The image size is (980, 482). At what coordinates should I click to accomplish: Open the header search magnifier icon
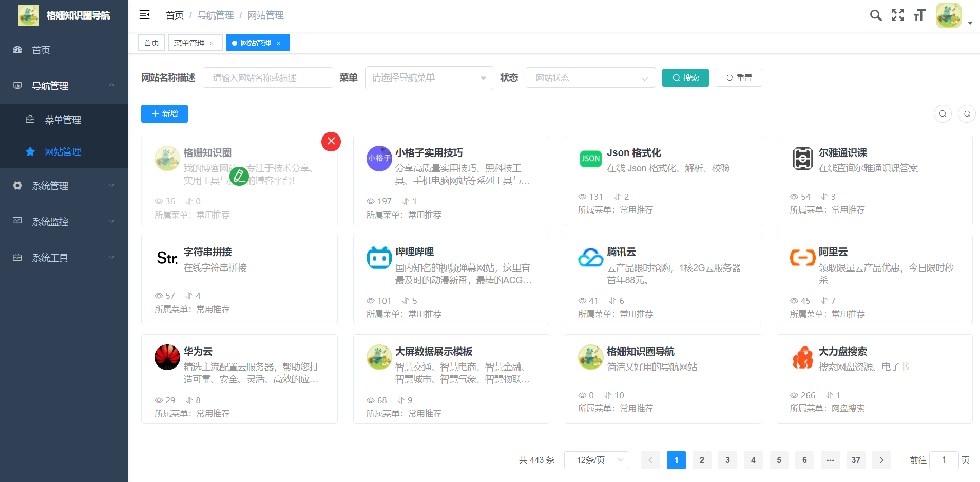pyautogui.click(x=876, y=15)
